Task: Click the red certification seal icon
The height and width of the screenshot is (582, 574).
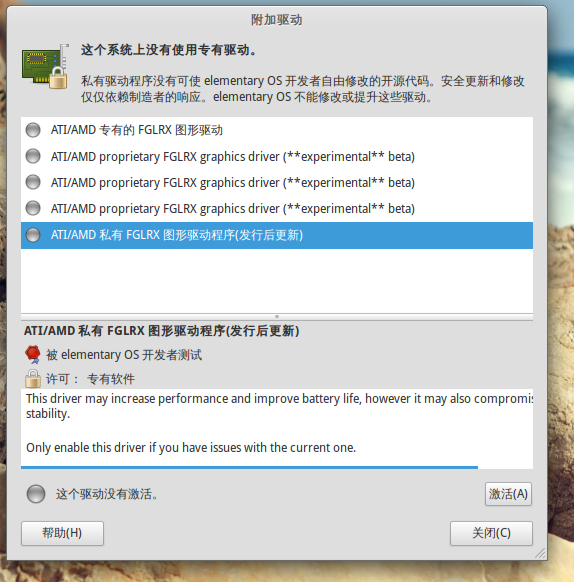Action: coord(33,354)
